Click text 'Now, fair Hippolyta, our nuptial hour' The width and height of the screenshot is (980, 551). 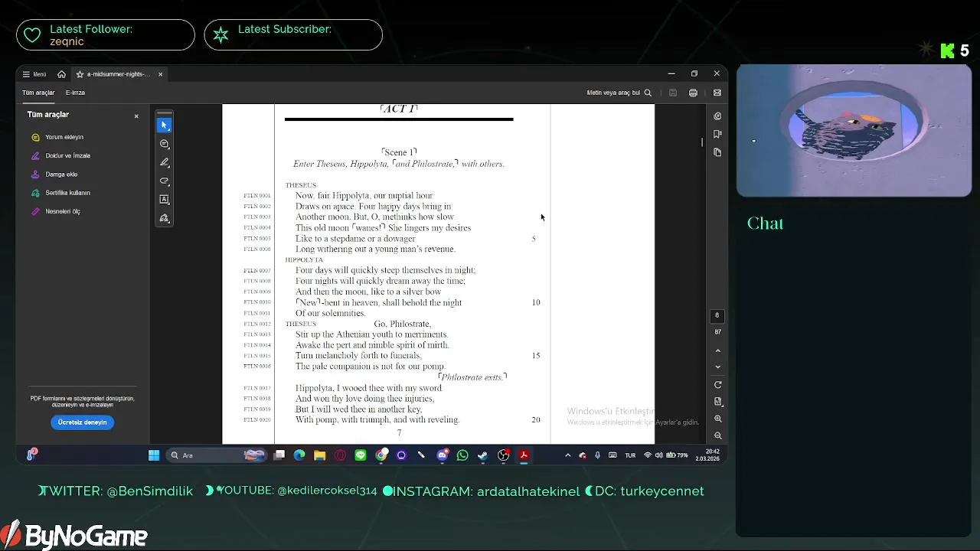coord(364,196)
